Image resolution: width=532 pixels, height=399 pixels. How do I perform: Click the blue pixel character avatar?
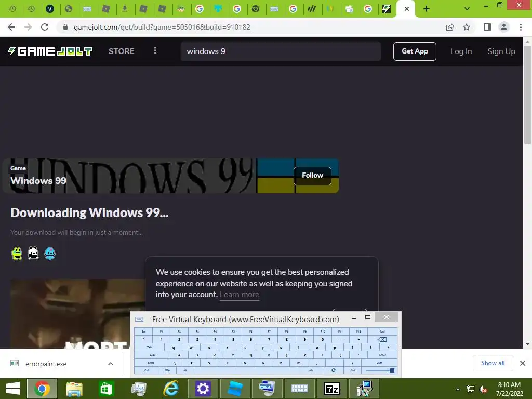point(50,254)
